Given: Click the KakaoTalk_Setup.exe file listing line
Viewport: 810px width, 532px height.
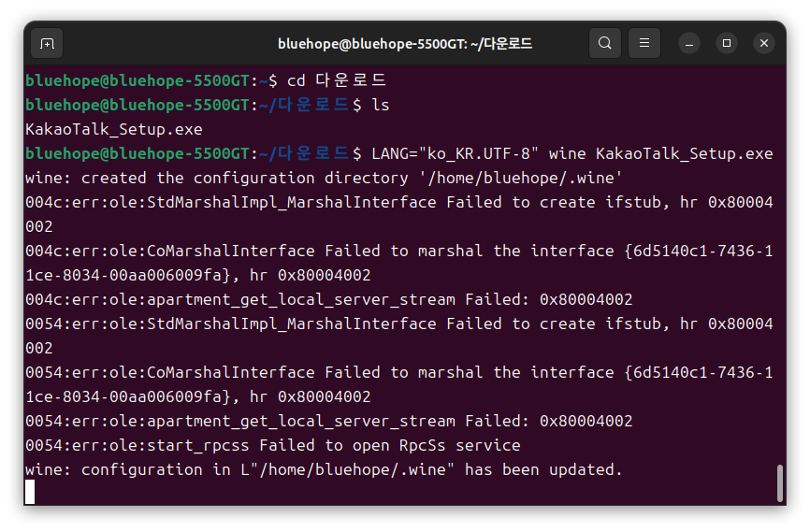Looking at the screenshot, I should tap(114, 129).
